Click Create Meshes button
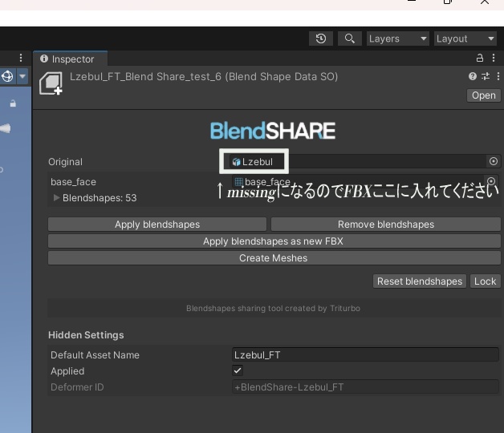 [x=274, y=258]
